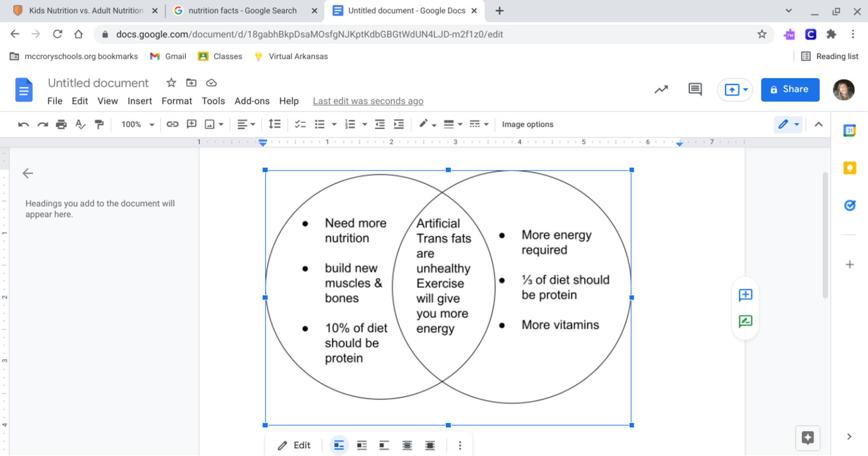Open the comment history icon

[695, 89]
